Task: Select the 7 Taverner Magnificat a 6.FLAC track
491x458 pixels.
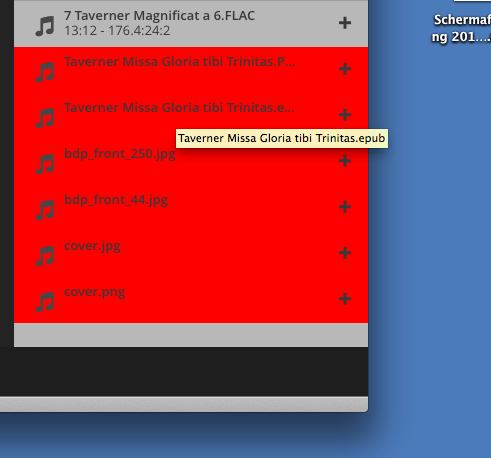Action: (191, 23)
